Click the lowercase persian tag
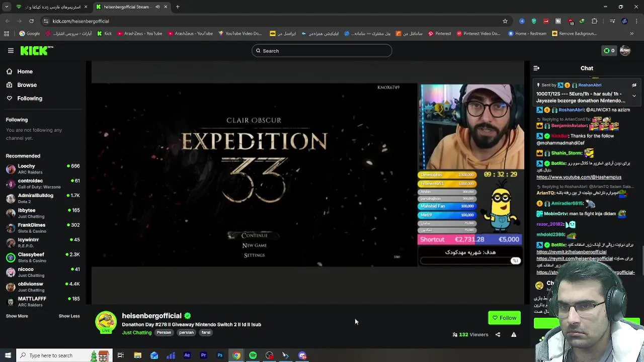Screen dimensions: 644x362 click(x=186, y=333)
